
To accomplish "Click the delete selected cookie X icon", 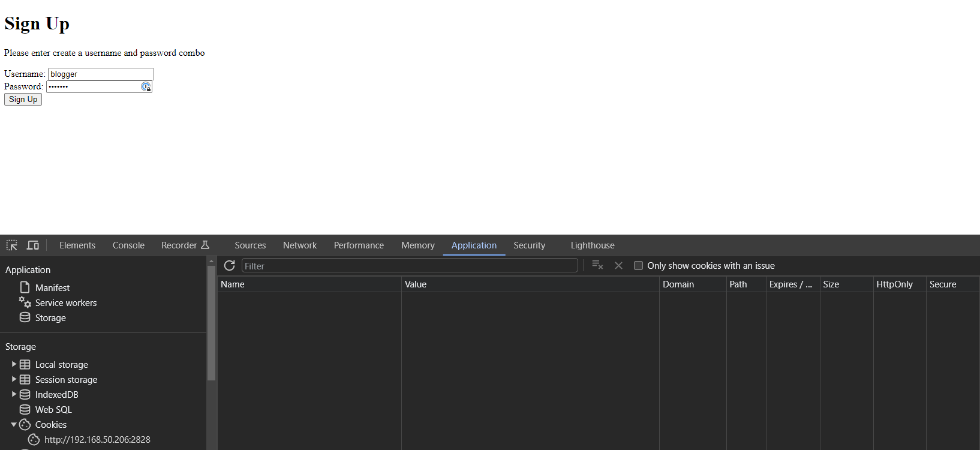I will click(618, 265).
